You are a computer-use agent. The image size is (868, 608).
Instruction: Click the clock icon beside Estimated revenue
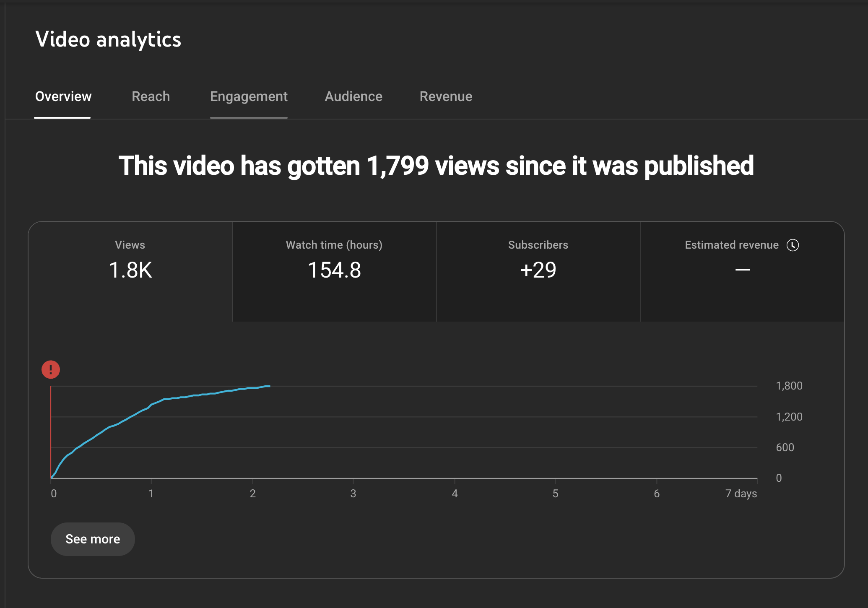pyautogui.click(x=793, y=245)
